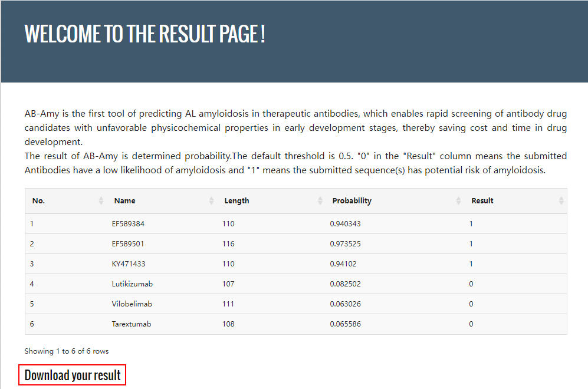Click result value 0 in Tarextumab row
The height and width of the screenshot is (389, 588).
[x=471, y=324]
